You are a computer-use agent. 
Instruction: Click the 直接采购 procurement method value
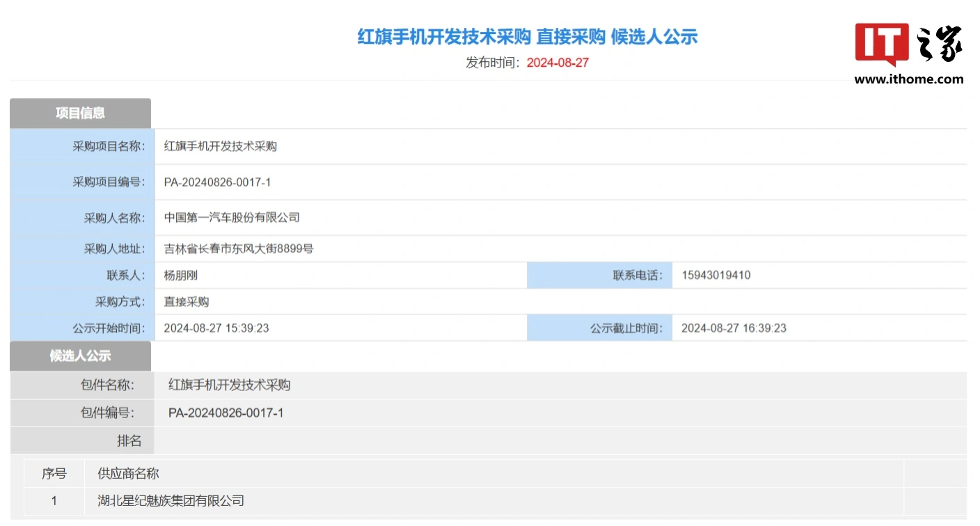[187, 302]
